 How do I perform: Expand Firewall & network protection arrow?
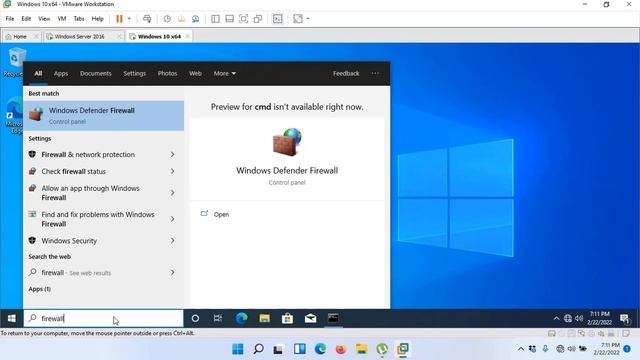[x=172, y=155]
